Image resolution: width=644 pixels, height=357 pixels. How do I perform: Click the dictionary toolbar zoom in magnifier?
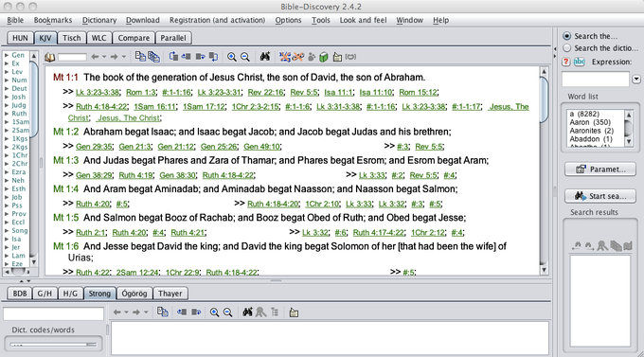click(x=214, y=312)
